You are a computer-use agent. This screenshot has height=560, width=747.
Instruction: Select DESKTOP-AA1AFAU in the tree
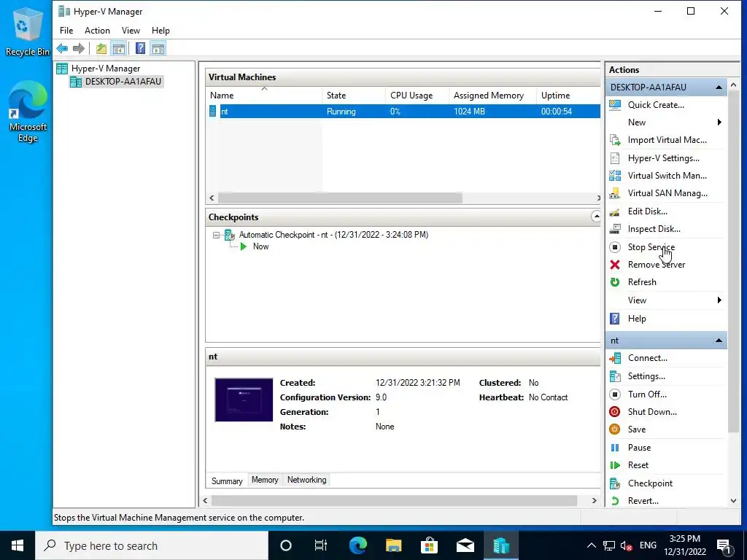pyautogui.click(x=123, y=82)
